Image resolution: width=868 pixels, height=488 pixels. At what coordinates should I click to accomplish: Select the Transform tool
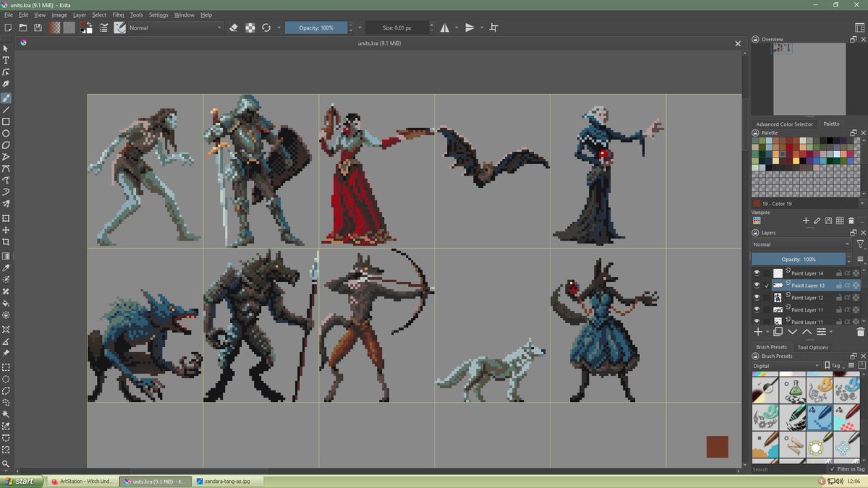[x=6, y=218]
